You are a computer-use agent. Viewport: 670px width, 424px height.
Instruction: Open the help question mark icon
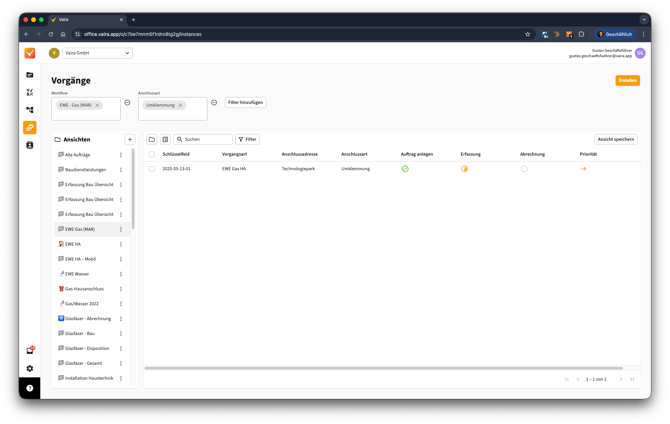coord(29,388)
